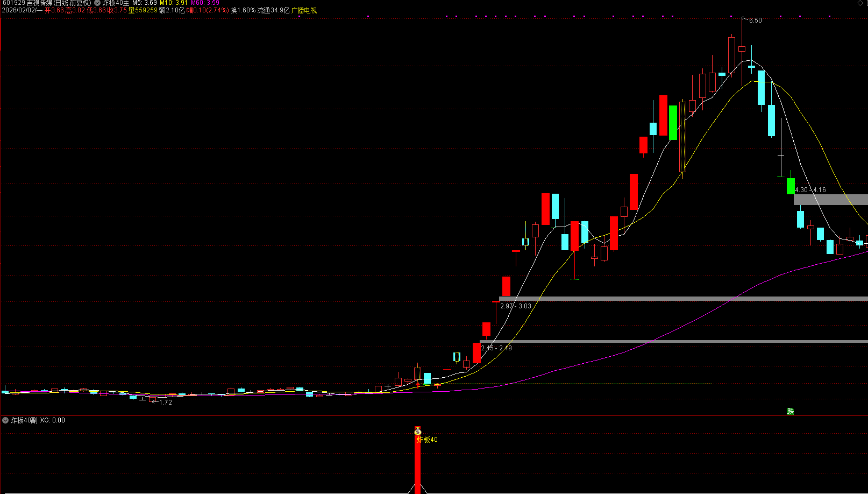Image resolution: width=868 pixels, height=494 pixels.
Task: Click the 广播电视 sector link
Action: click(304, 11)
